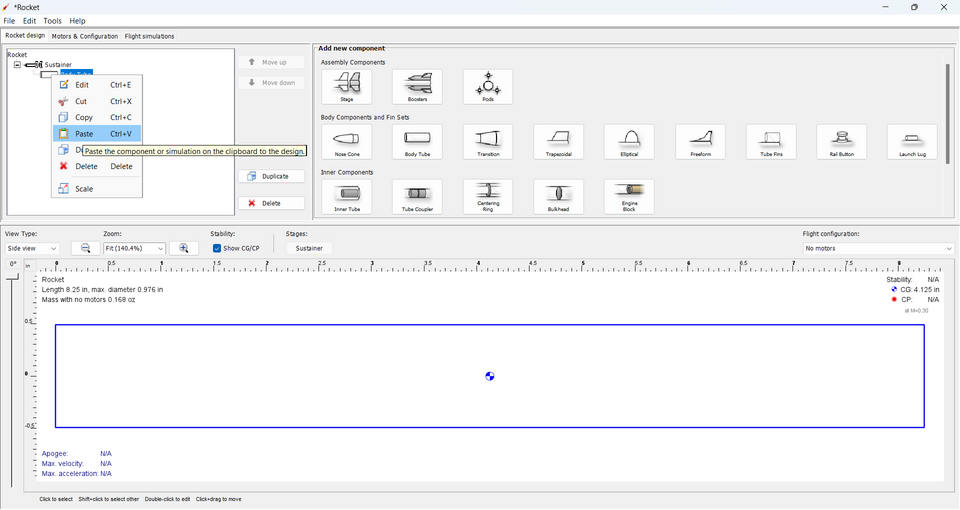This screenshot has width=960, height=510.
Task: Collapse the Sustainer tree node
Action: tap(17, 65)
